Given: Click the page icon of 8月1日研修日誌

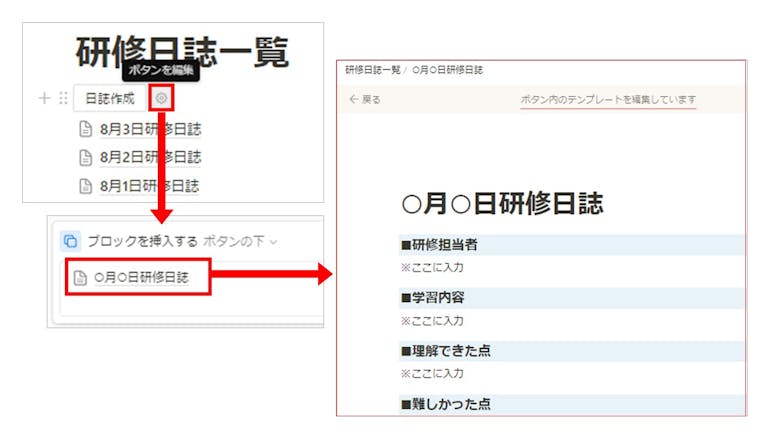Looking at the screenshot, I should point(86,186).
